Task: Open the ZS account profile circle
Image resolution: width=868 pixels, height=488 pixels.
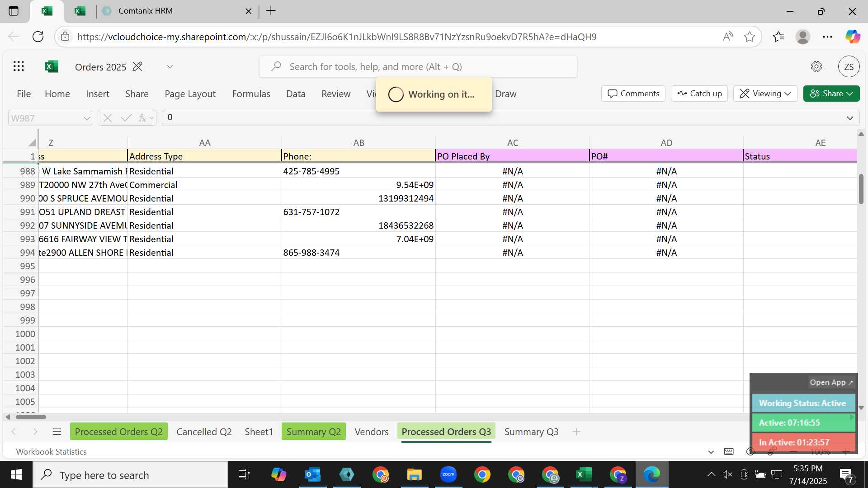Action: 849,66
